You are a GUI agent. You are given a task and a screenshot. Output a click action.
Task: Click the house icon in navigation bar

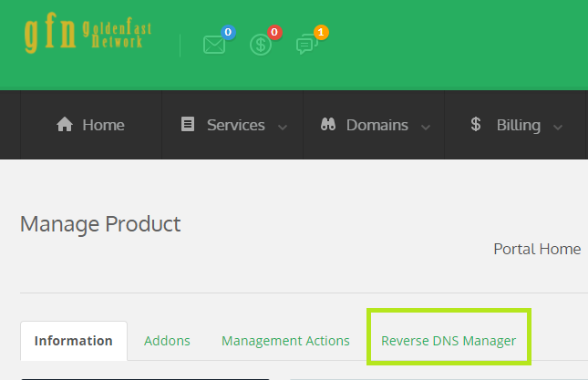coord(65,125)
